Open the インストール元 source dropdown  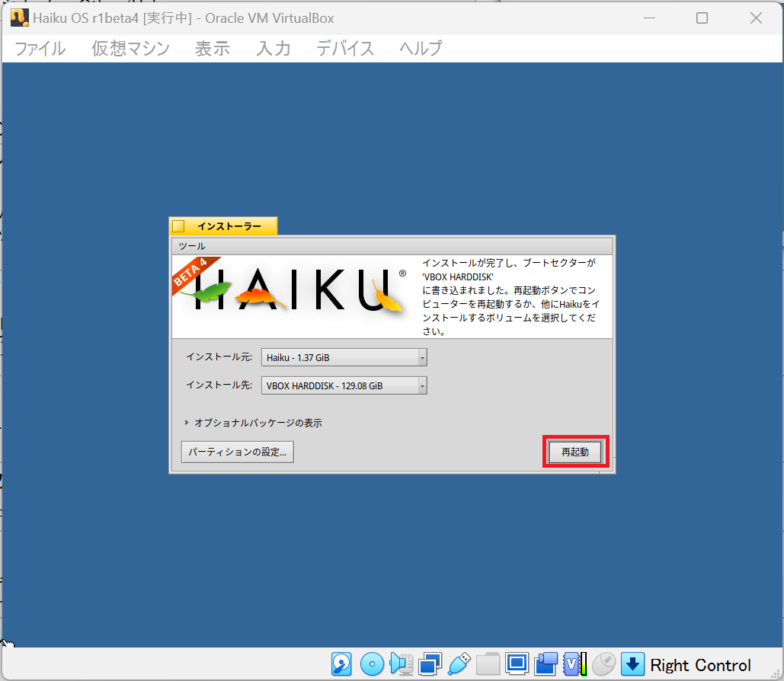(344, 357)
